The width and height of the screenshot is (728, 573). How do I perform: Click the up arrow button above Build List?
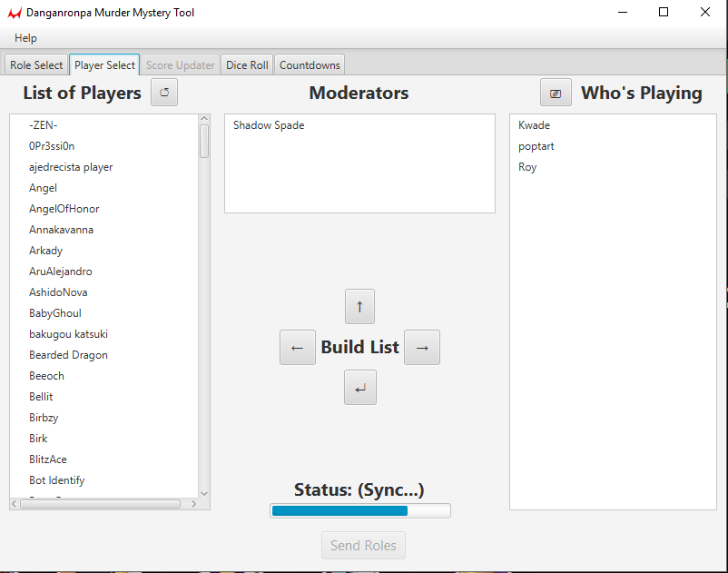tap(359, 306)
